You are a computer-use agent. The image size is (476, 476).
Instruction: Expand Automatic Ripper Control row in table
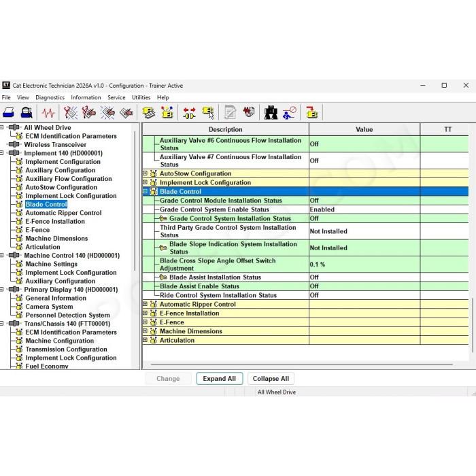(x=145, y=304)
